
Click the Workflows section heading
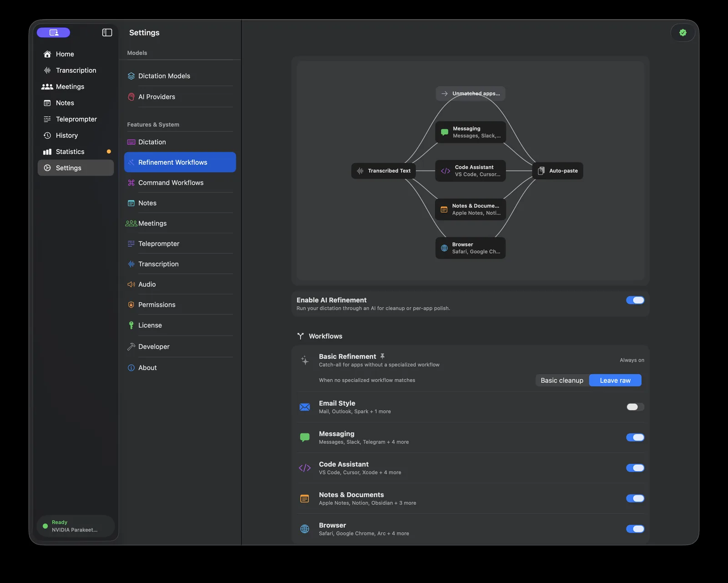click(325, 336)
